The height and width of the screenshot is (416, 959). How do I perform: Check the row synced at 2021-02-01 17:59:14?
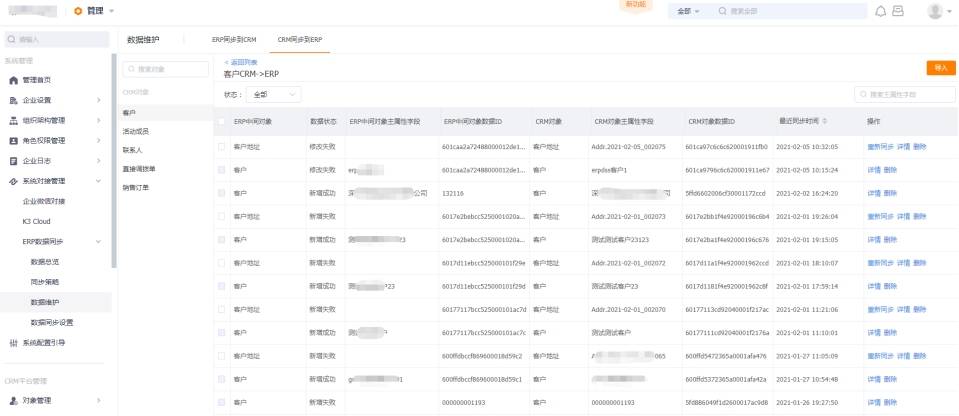tap(221, 286)
